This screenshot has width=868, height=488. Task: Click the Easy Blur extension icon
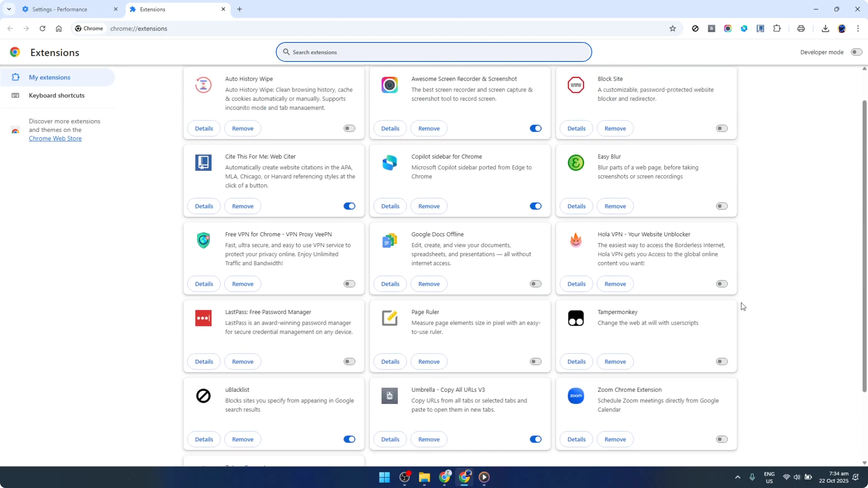tap(576, 163)
